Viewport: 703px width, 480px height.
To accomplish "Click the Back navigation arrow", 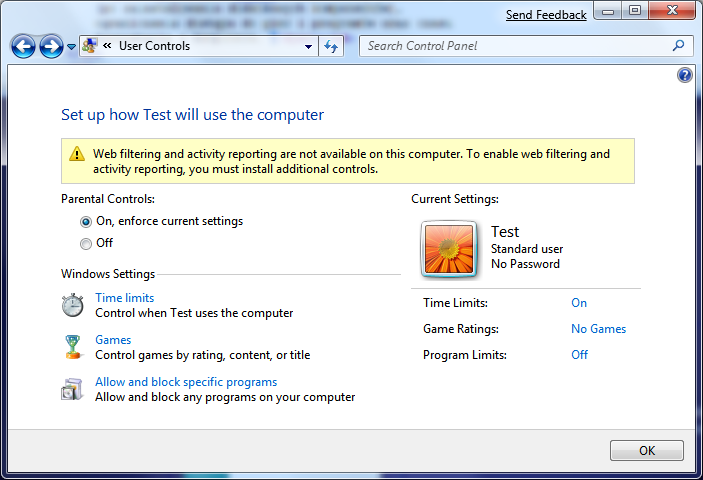I will pos(23,46).
